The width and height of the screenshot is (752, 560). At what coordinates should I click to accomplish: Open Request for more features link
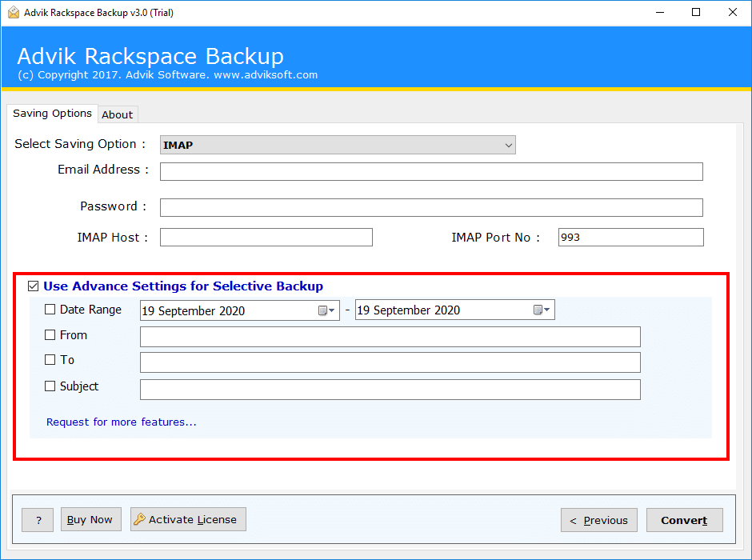coord(122,422)
